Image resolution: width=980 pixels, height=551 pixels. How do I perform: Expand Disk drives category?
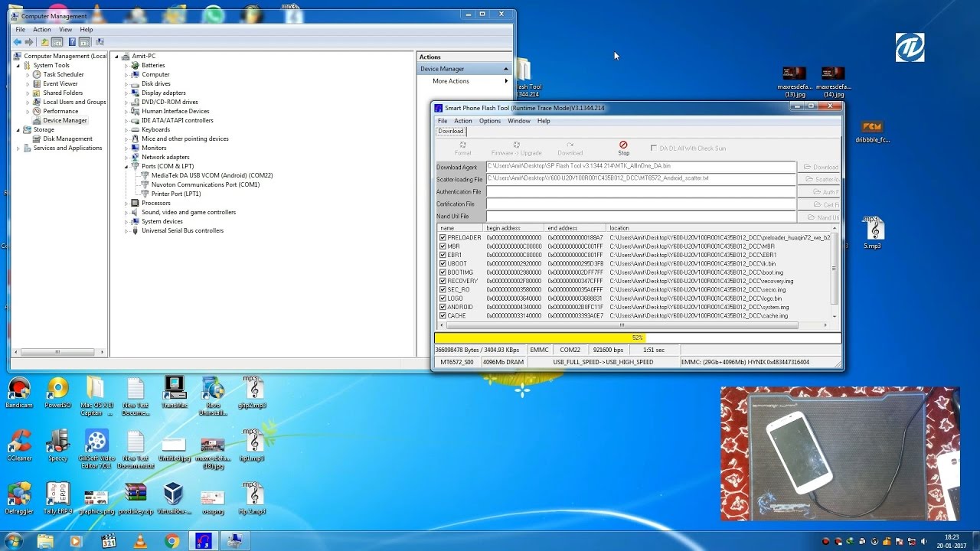tap(126, 83)
